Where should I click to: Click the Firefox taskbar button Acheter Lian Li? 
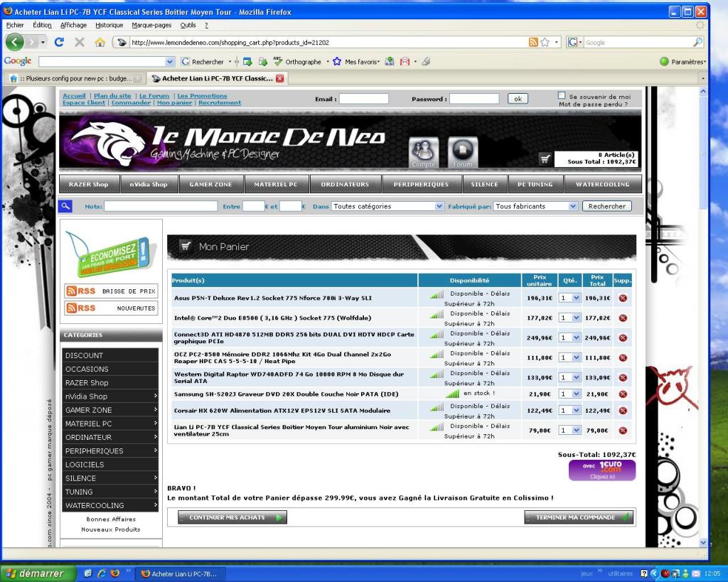(181, 573)
